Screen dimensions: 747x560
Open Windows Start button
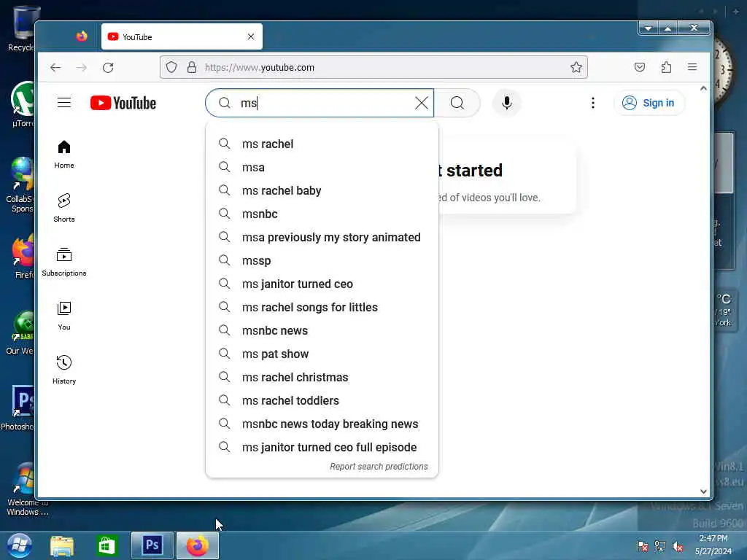click(19, 545)
